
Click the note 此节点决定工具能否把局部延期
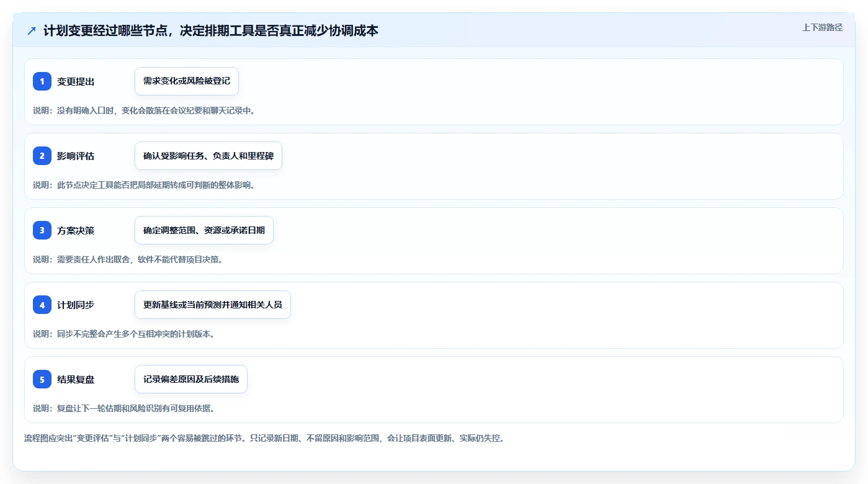tap(144, 185)
